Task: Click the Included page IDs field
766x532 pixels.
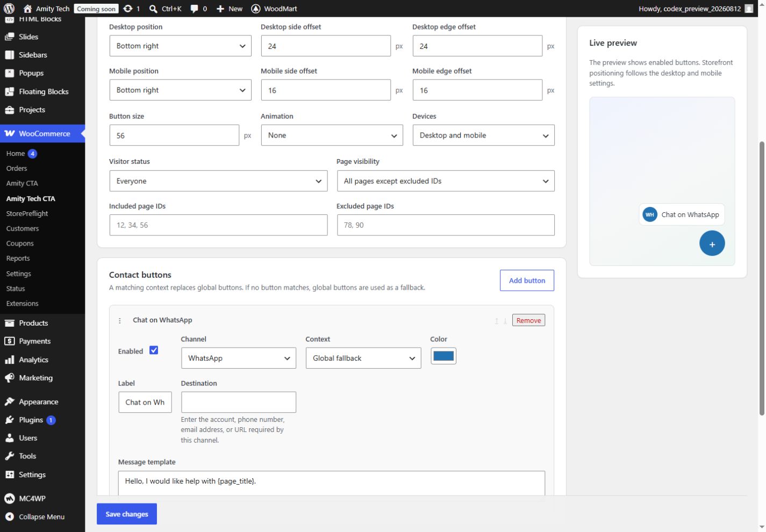Action: [x=218, y=225]
